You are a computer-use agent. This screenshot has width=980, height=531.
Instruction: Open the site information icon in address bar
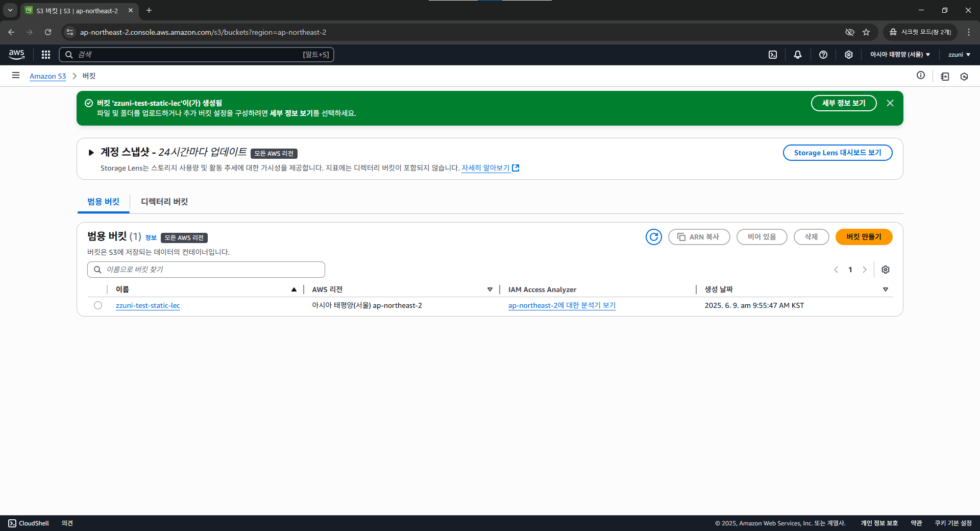tap(70, 32)
